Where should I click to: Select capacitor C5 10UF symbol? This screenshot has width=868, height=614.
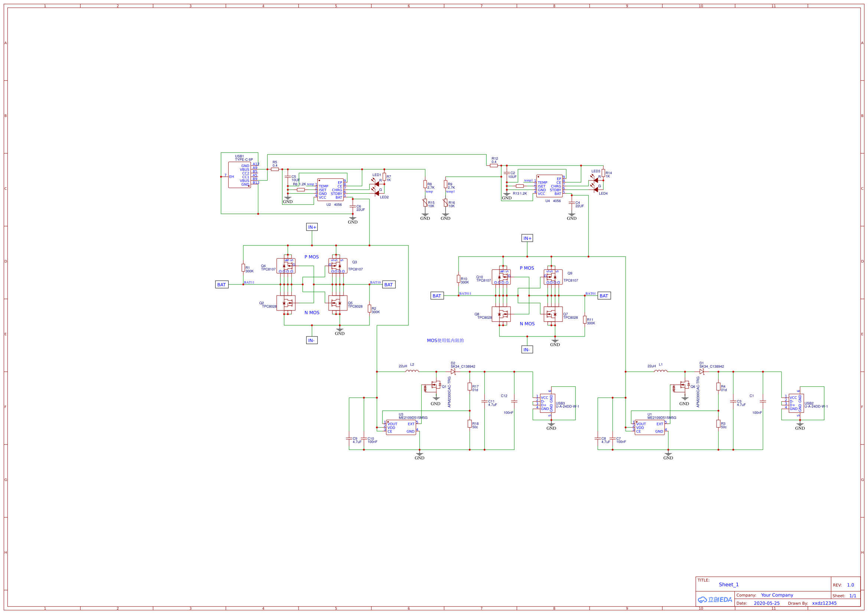tap(288, 177)
